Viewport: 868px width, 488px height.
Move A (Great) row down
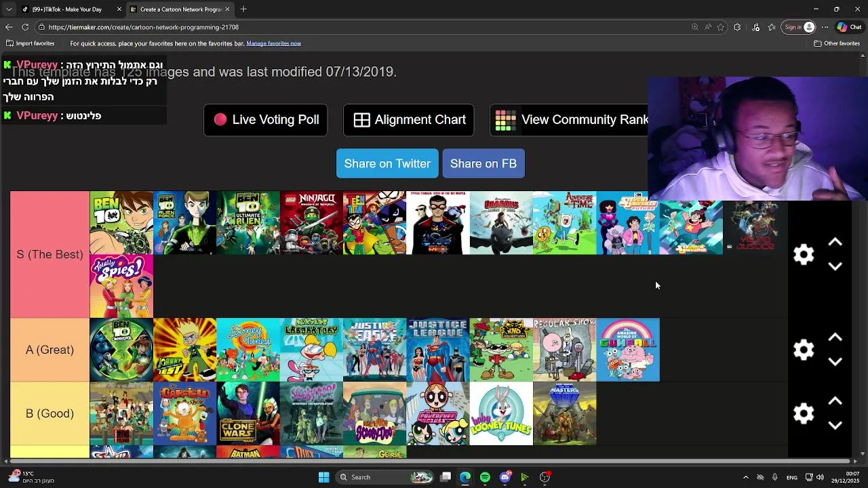[835, 362]
